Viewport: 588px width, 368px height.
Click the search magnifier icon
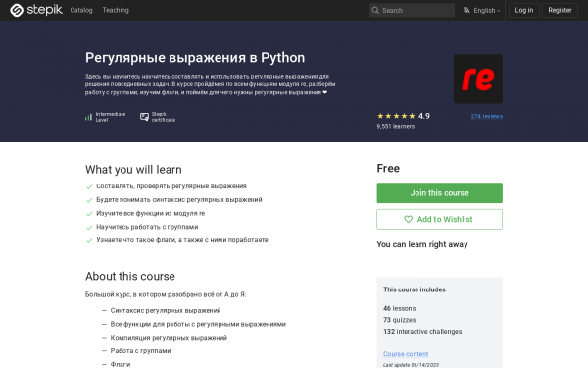pyautogui.click(x=375, y=10)
